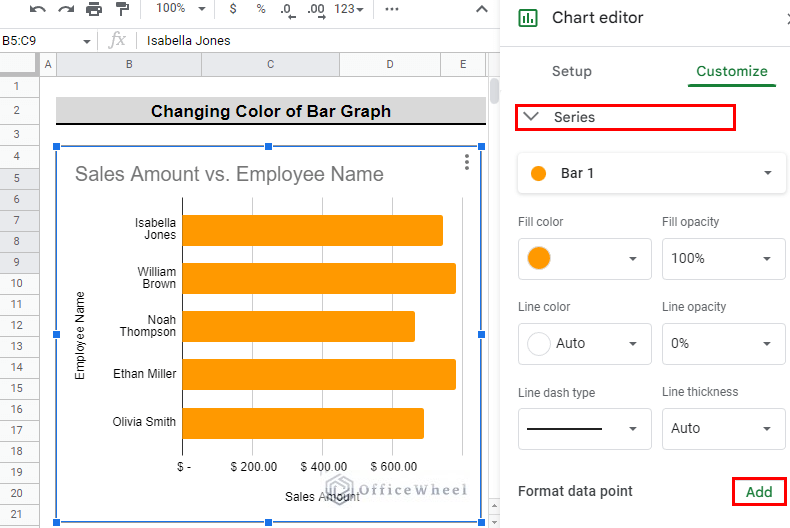
Task: Format as currency with dollar icon
Action: coord(233,9)
